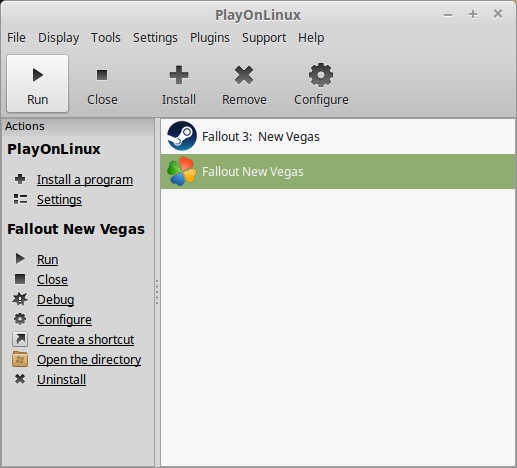This screenshot has height=468, width=517.
Task: Open the Tools menu
Action: (x=106, y=38)
